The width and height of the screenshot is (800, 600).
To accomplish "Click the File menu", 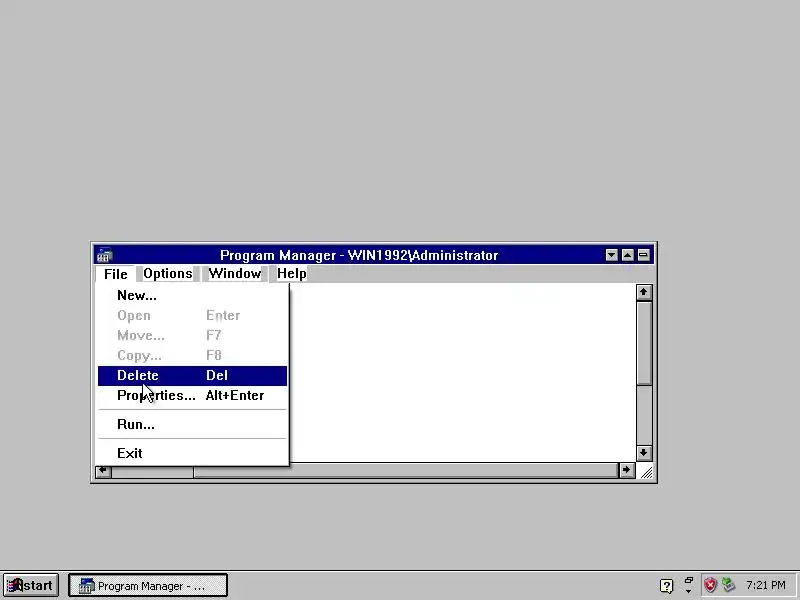I will (x=116, y=274).
